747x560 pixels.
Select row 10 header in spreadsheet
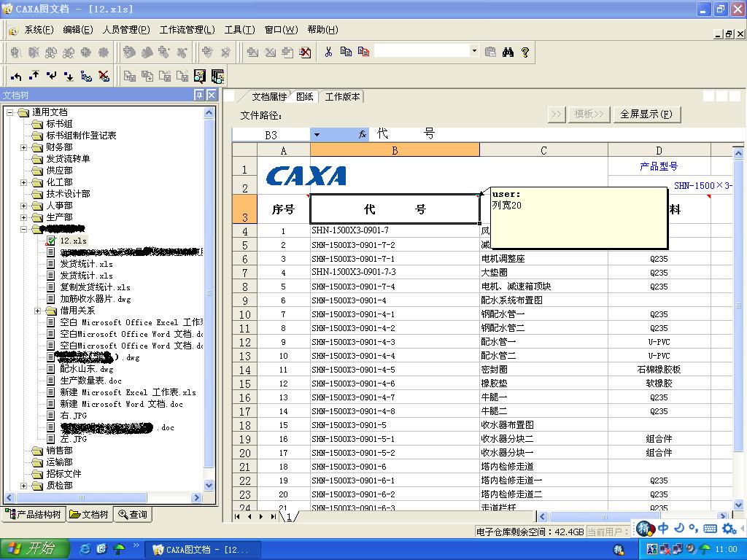click(x=244, y=314)
